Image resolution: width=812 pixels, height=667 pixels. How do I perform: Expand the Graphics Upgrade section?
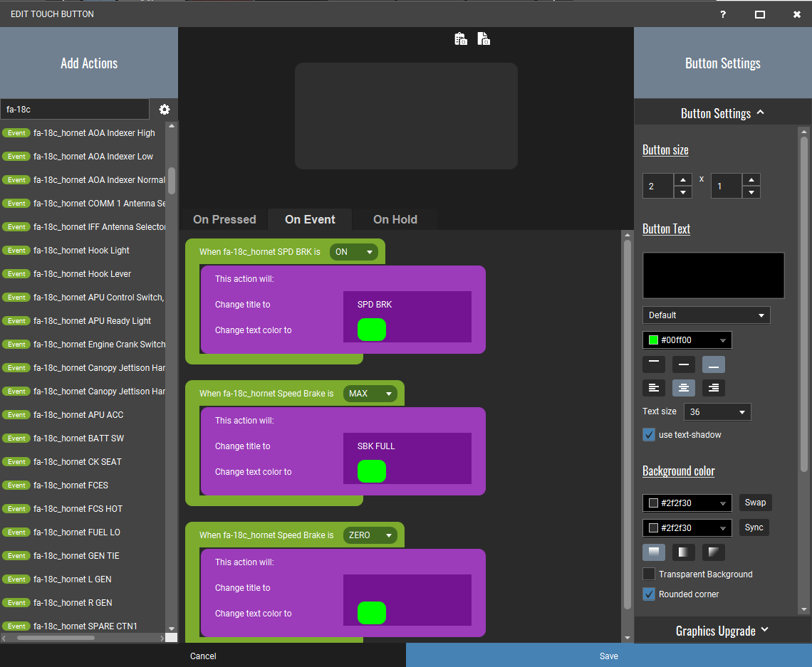[x=722, y=631]
